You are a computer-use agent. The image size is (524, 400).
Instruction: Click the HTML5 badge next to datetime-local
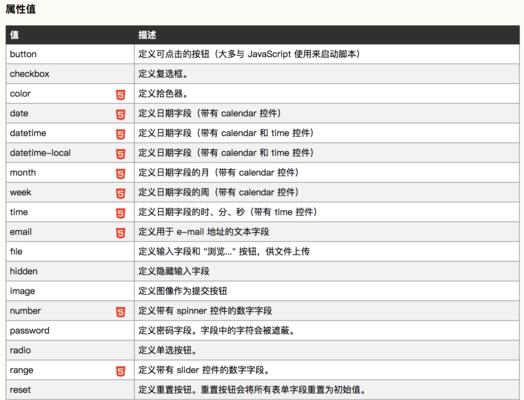(121, 154)
